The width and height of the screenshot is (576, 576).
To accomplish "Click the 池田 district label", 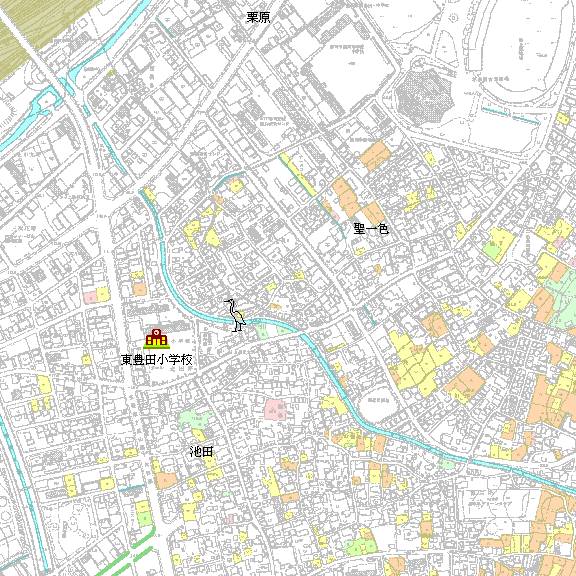I will [x=201, y=451].
